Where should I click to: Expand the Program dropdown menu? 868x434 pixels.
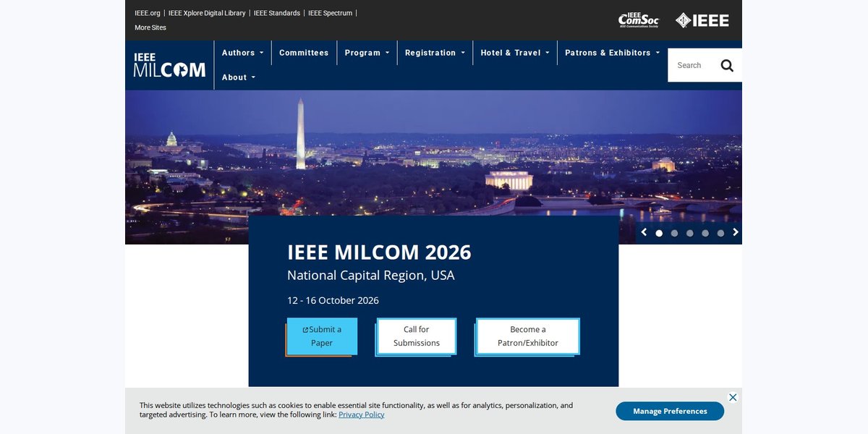(367, 53)
